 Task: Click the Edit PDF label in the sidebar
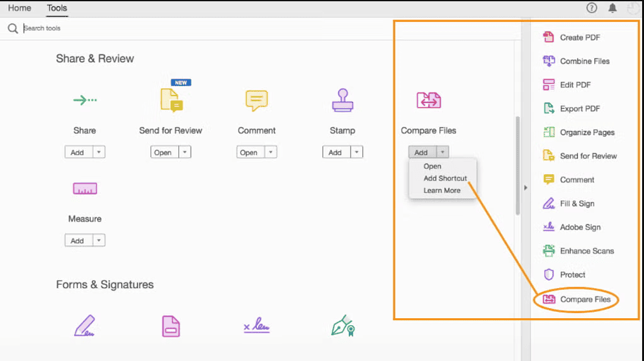point(575,85)
